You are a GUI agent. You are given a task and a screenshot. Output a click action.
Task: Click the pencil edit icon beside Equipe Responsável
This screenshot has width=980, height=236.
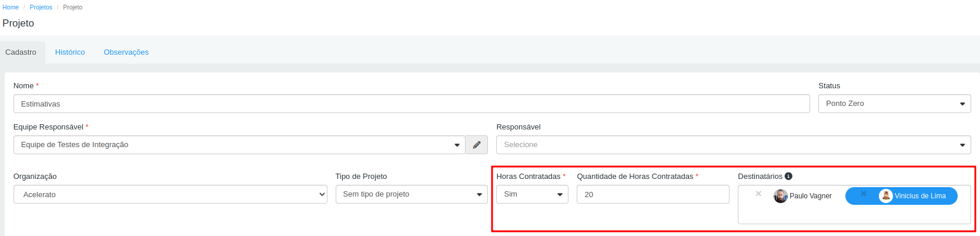coord(477,145)
